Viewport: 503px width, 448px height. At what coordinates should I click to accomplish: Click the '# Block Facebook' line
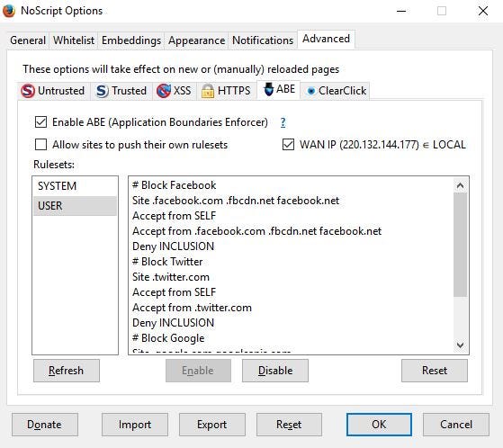pyautogui.click(x=175, y=185)
